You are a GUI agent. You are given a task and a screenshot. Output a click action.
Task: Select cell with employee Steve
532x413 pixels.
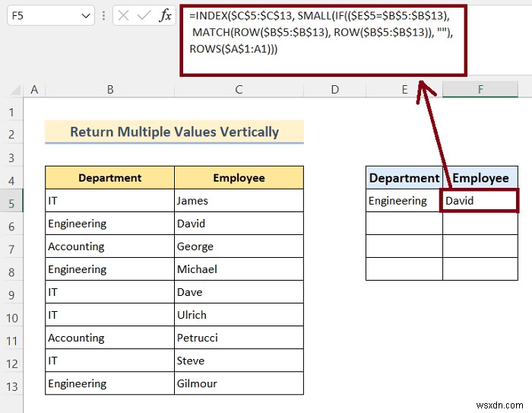239,361
